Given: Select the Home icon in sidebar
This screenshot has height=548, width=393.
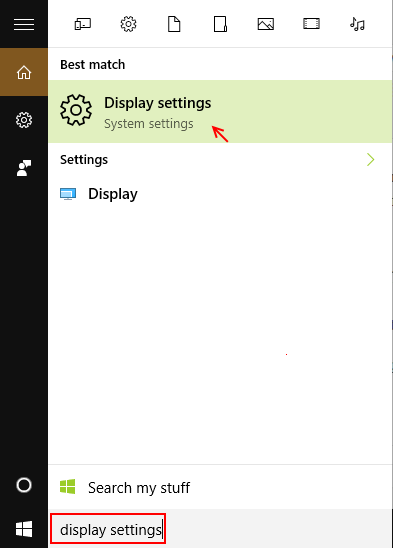Looking at the screenshot, I should pyautogui.click(x=24, y=72).
